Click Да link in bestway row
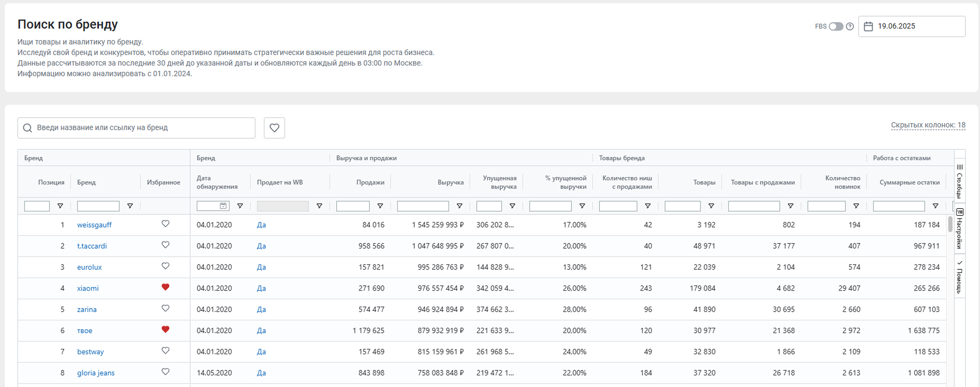Screen dimensions: 980x387 (261, 352)
